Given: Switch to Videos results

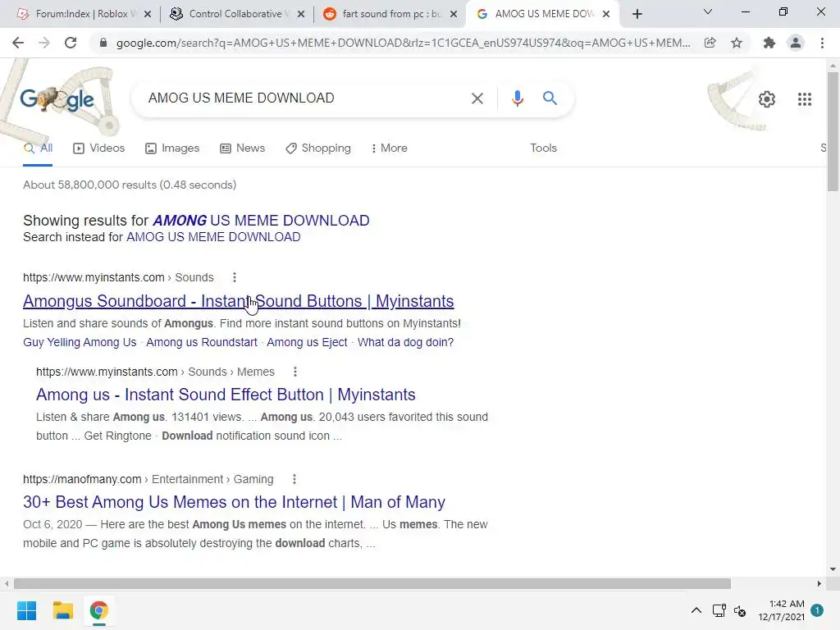Looking at the screenshot, I should (x=99, y=148).
